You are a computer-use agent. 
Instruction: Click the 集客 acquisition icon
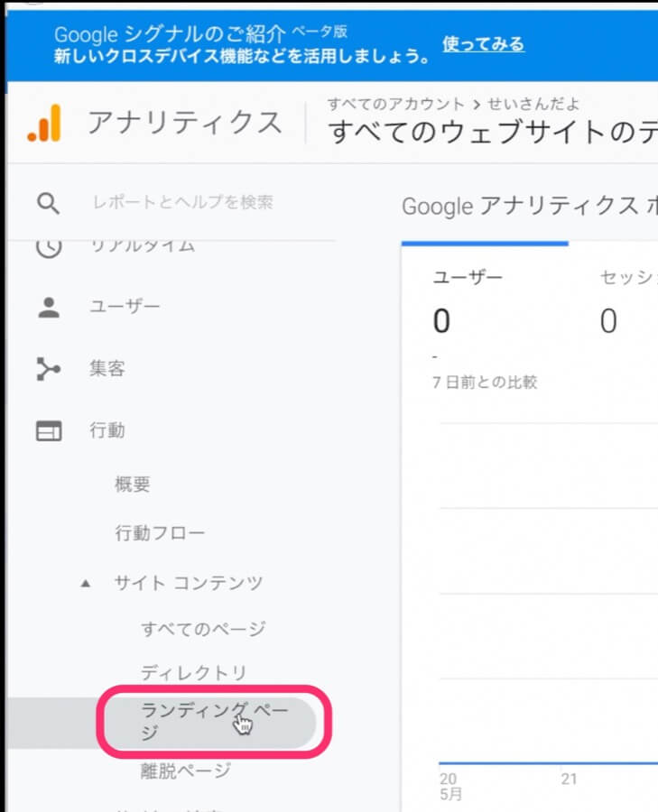[48, 369]
